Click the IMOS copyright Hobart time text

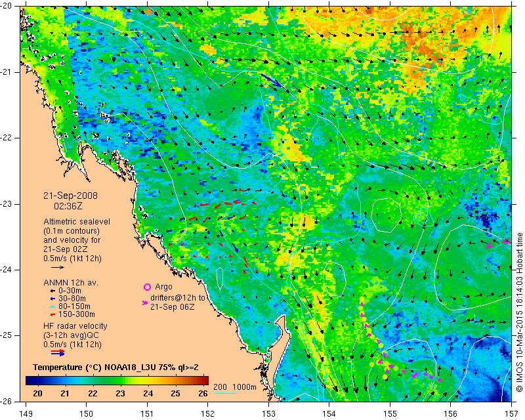[x=520, y=313]
